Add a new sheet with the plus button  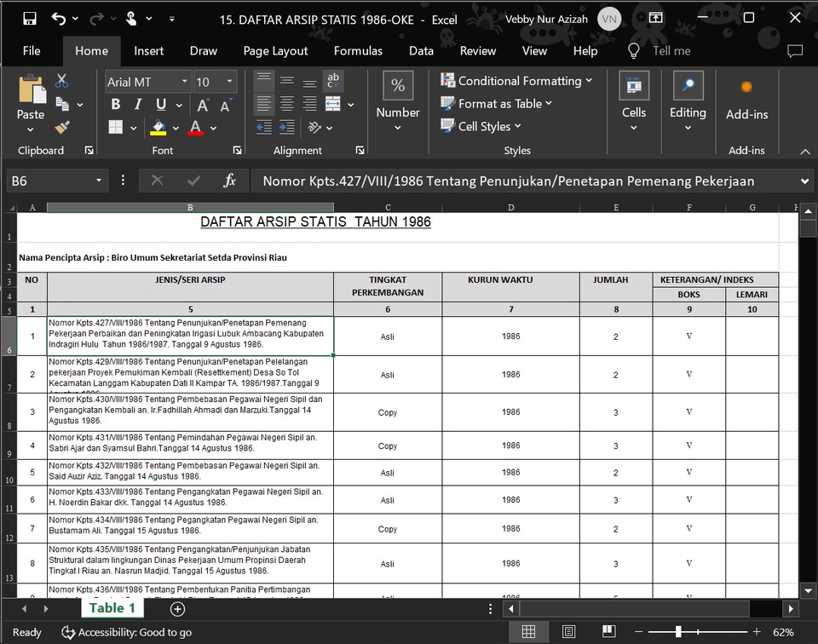pyautogui.click(x=176, y=609)
